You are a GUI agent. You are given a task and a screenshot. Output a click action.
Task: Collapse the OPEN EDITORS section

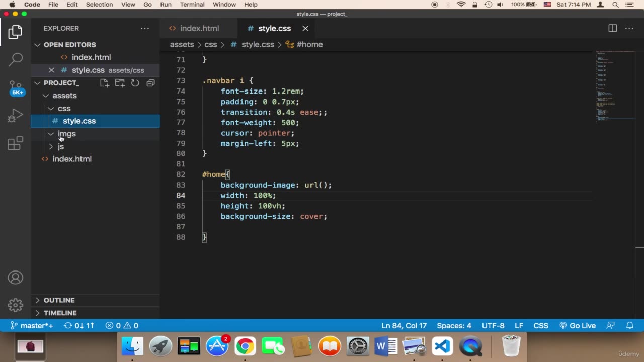pos(69,45)
